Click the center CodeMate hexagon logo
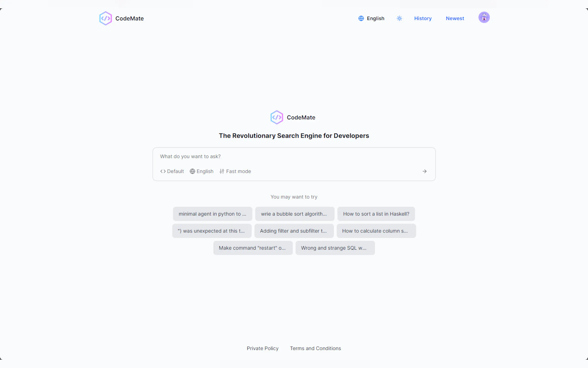588x368 pixels. 277,117
